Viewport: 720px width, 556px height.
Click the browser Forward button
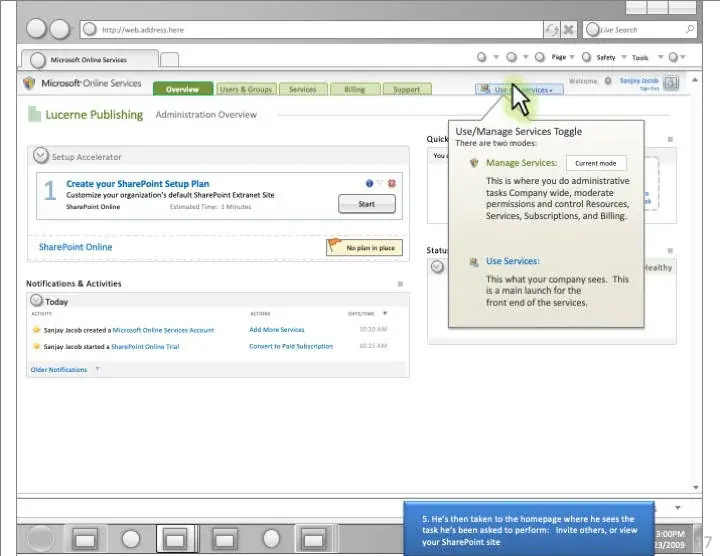[60, 29]
